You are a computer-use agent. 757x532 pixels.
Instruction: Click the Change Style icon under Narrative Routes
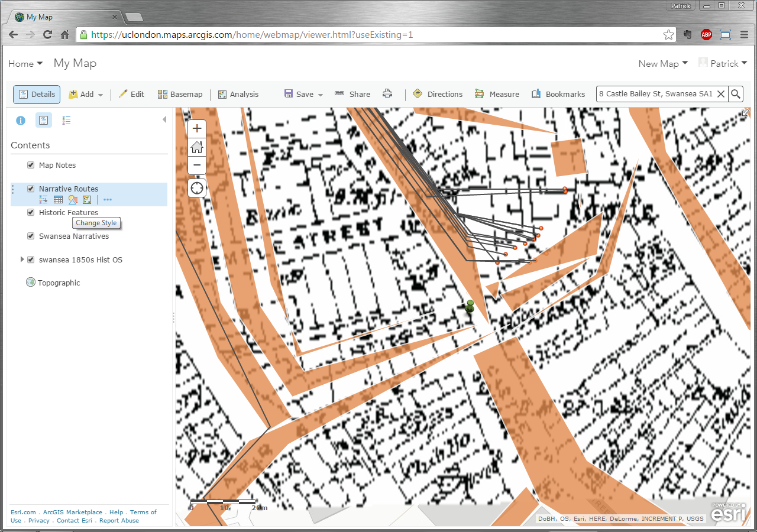[x=73, y=200]
